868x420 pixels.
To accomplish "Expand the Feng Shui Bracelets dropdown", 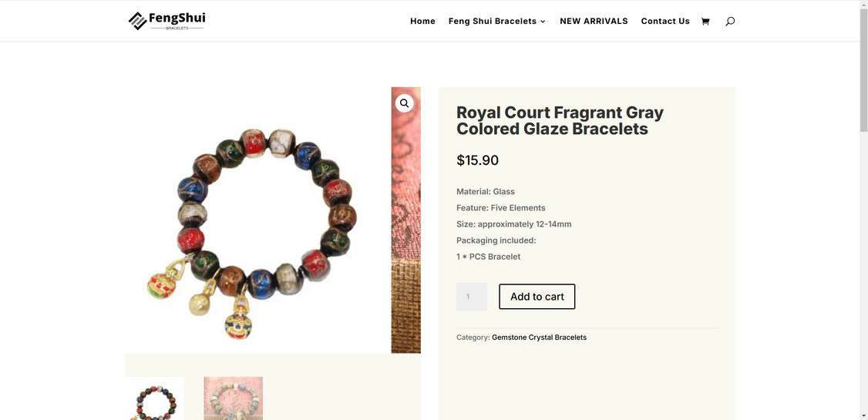I will [x=497, y=21].
